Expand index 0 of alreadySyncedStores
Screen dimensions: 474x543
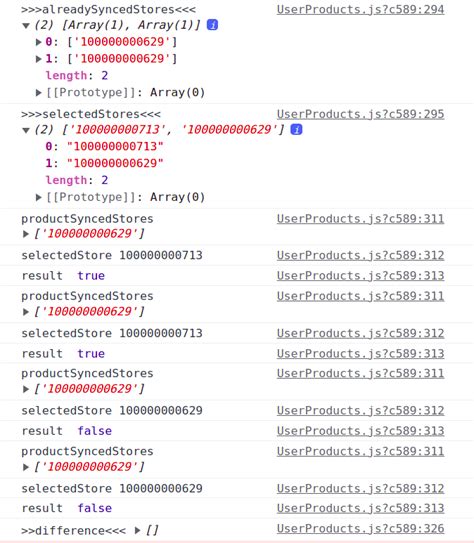click(38, 42)
